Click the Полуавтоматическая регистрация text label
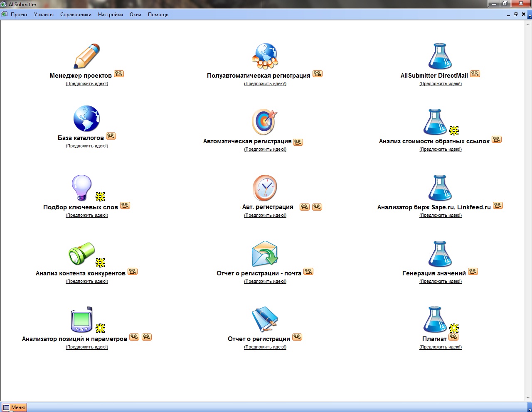This screenshot has width=532, height=412. [259, 76]
